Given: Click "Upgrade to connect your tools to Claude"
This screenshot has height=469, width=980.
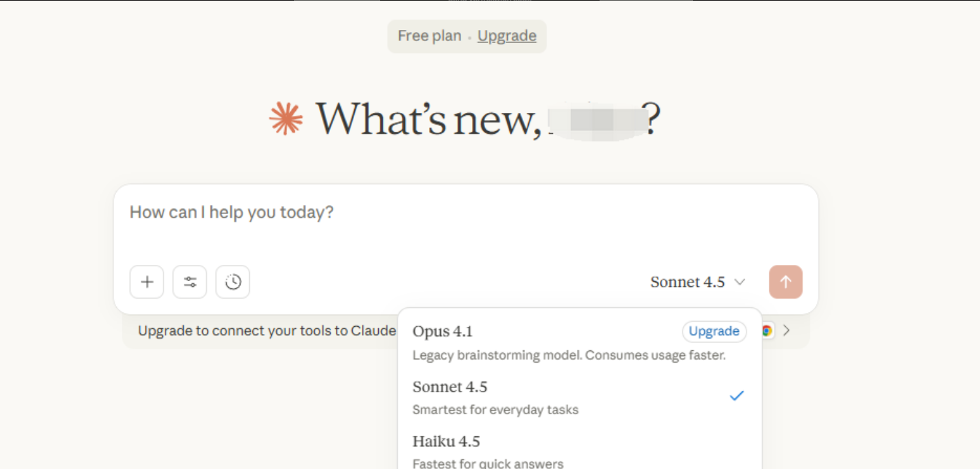Looking at the screenshot, I should coord(267,331).
